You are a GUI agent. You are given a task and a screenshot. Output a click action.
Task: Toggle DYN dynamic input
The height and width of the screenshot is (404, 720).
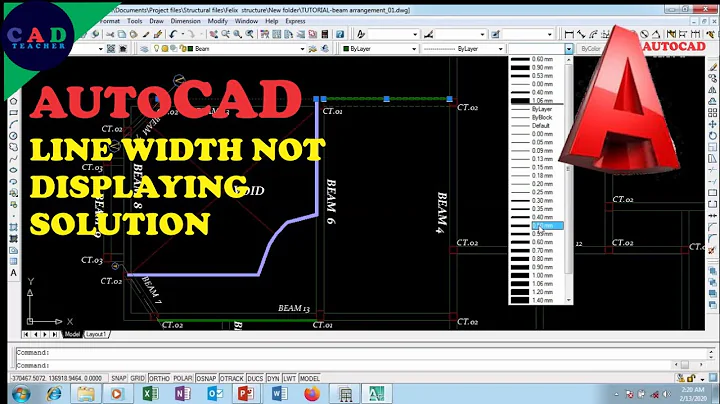click(x=273, y=378)
